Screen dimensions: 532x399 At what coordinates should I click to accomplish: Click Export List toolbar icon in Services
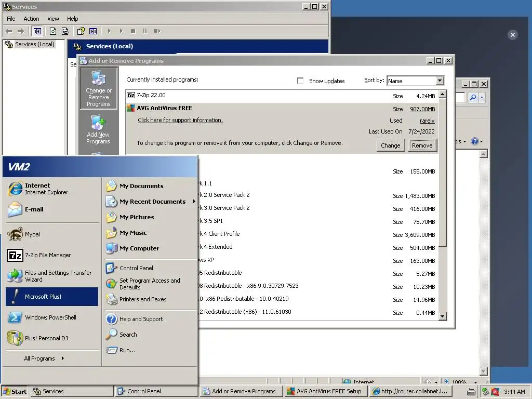point(65,31)
